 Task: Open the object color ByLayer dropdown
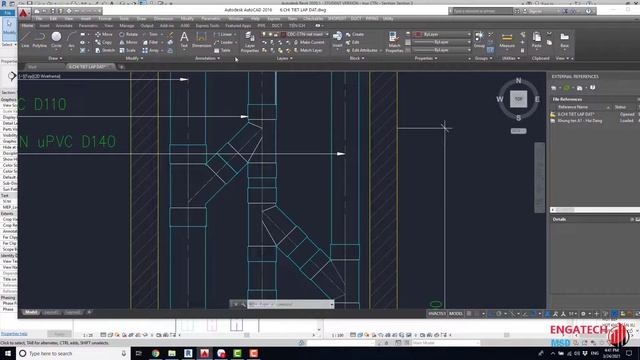(443, 34)
